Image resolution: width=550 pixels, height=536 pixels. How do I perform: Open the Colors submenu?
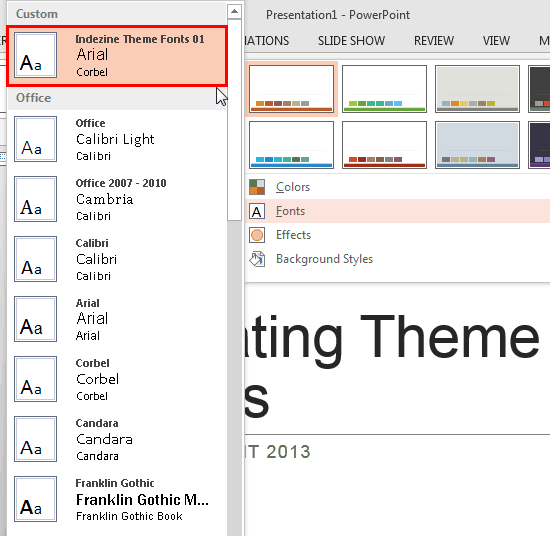click(397, 187)
